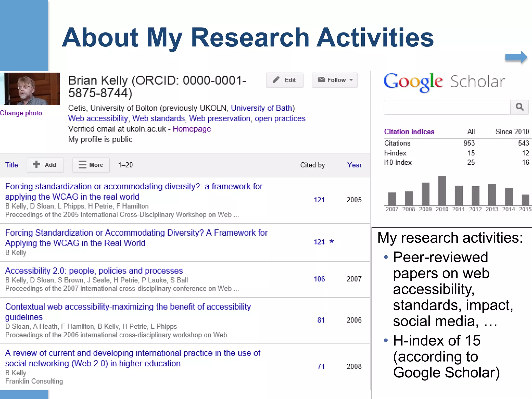Viewport: 532px width, 399px height.
Task: Click the year 2005 of first paper
Action: point(354,200)
